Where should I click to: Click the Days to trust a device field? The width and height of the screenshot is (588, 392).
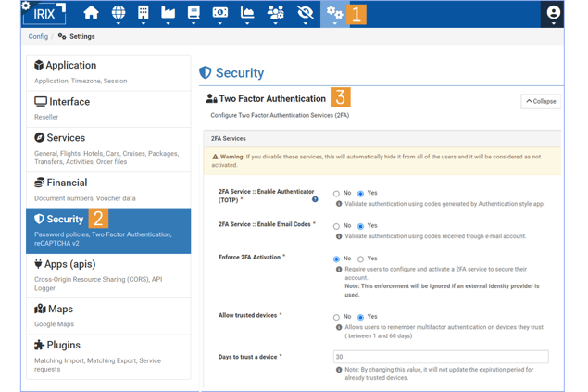[x=440, y=357]
